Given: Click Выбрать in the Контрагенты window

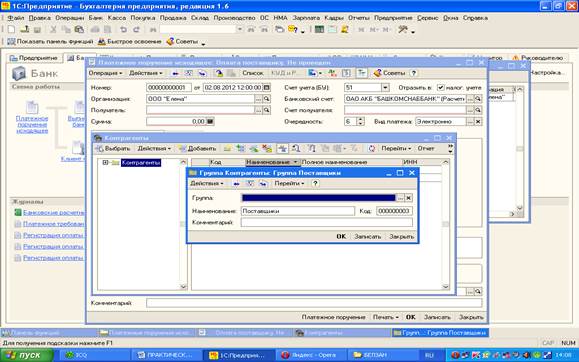Looking at the screenshot, I should 113,148.
